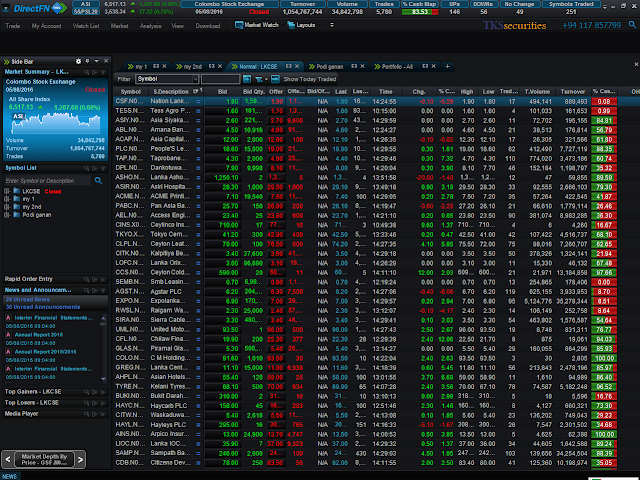Close the watch list panel with X
The height and width of the screenshot is (480, 640).
636,64
